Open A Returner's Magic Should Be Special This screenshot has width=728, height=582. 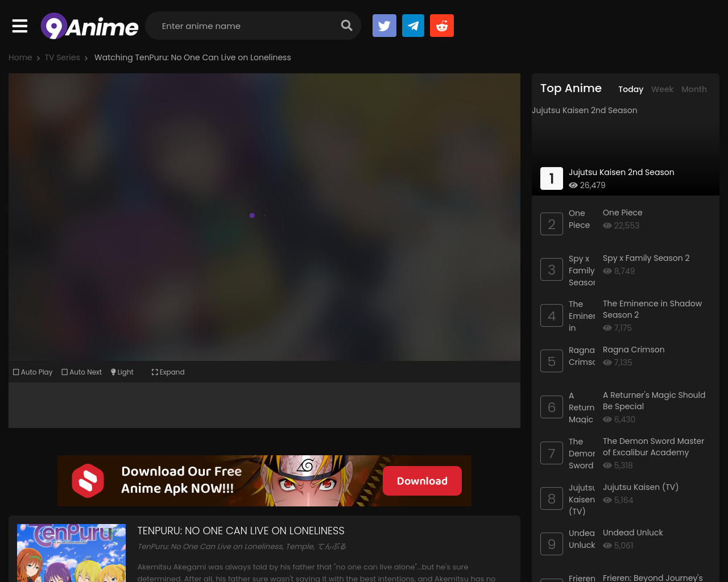tap(654, 401)
